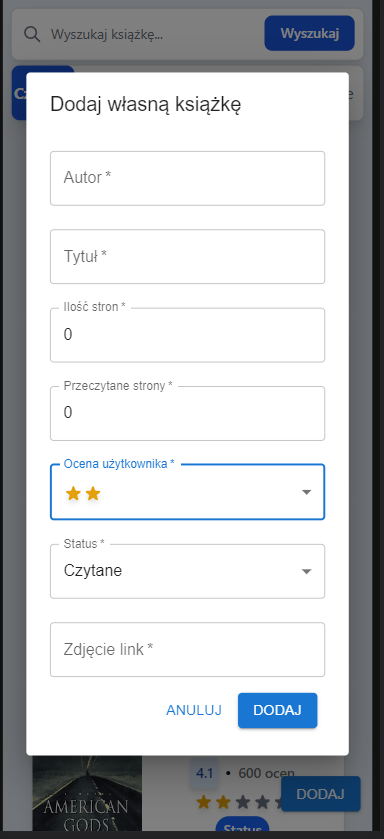Open the Ocena użytkownika rating dropdown
The width and height of the screenshot is (384, 839).
pos(188,492)
